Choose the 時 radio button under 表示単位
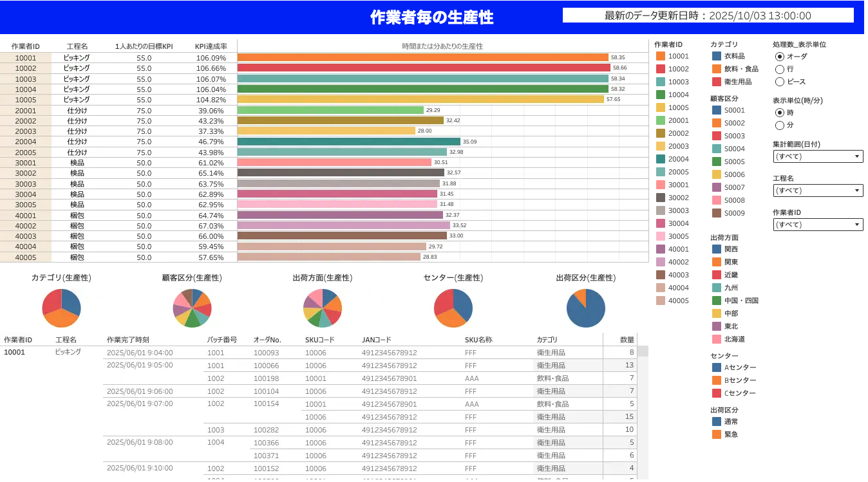The height and width of the screenshot is (482, 868). point(780,113)
